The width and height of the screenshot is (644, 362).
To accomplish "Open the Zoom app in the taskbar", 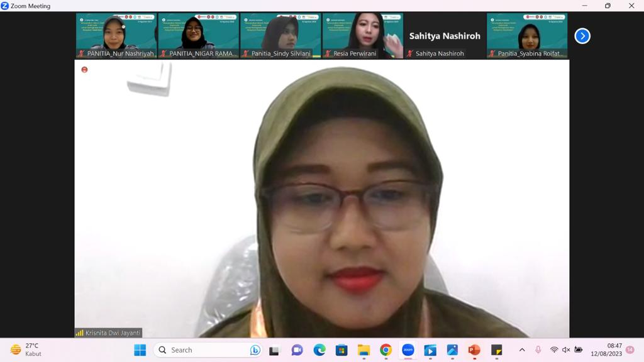I will [x=408, y=350].
